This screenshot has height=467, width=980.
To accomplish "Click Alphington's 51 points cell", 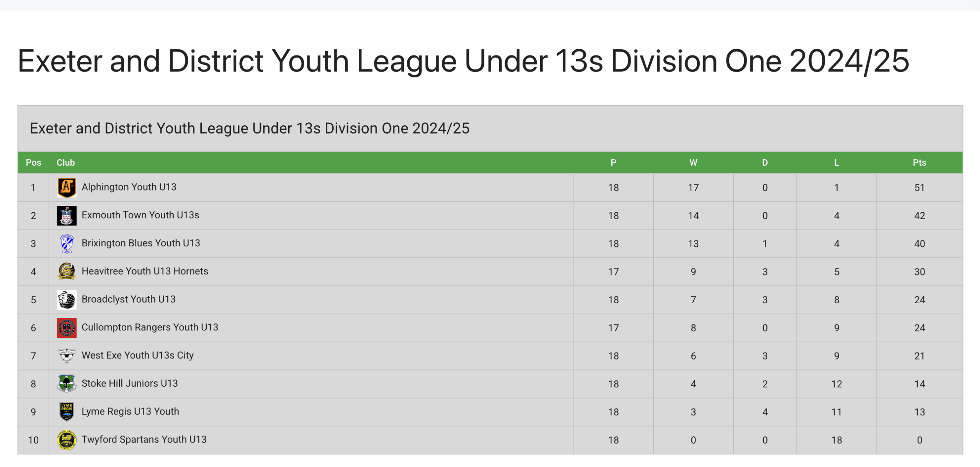I will 919,188.
